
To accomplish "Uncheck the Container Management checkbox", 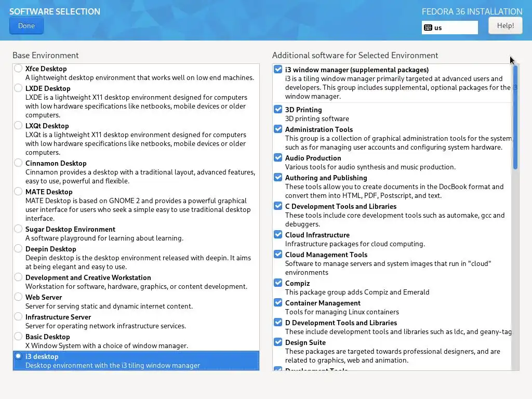I will [278, 303].
